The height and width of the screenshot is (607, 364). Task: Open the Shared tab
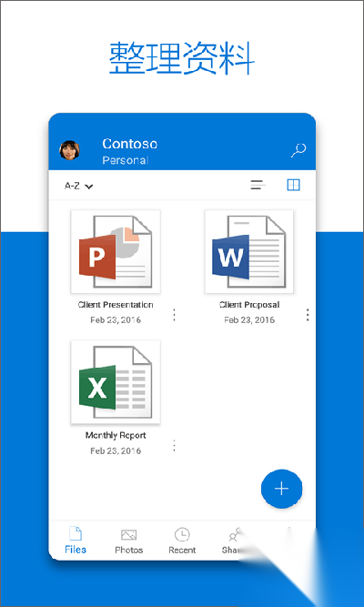coord(234,541)
